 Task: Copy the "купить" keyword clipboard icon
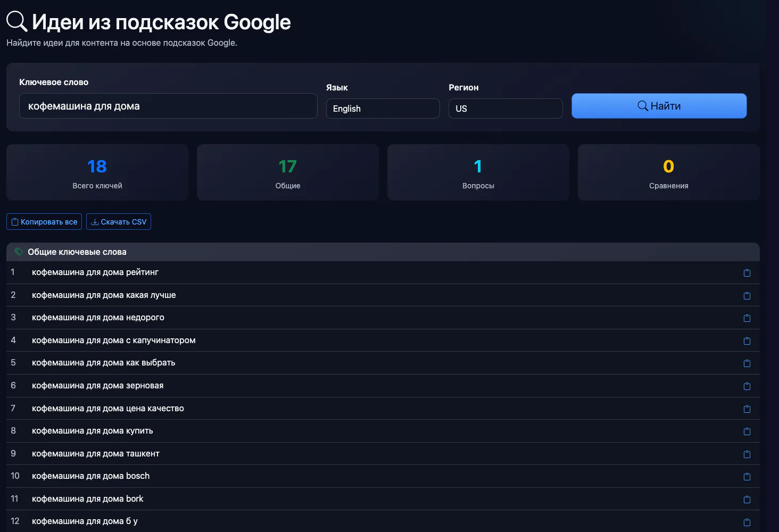pos(747,431)
